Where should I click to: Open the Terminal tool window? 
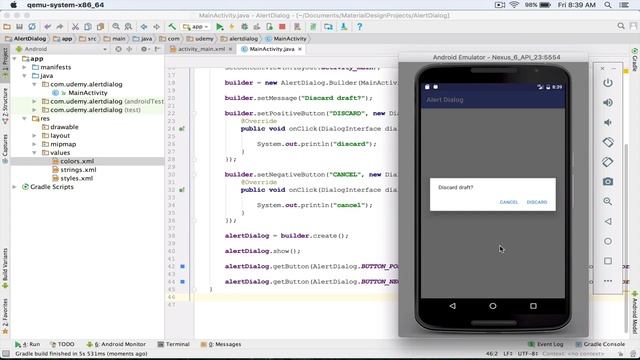point(173,344)
